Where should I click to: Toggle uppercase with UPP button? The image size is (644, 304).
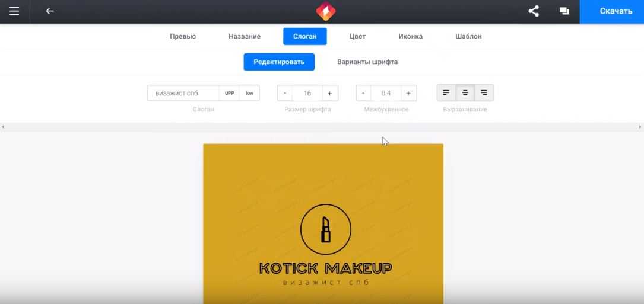229,93
